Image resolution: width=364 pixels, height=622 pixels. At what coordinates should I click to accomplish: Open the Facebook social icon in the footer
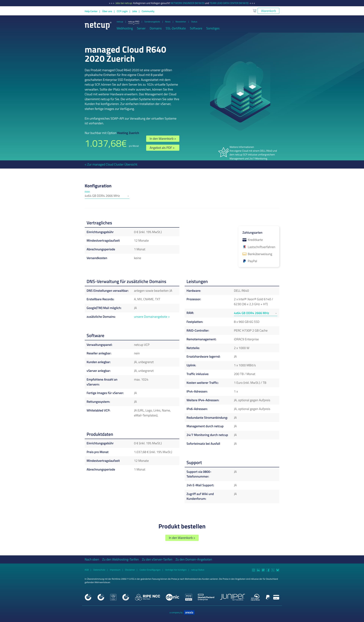click(x=268, y=570)
